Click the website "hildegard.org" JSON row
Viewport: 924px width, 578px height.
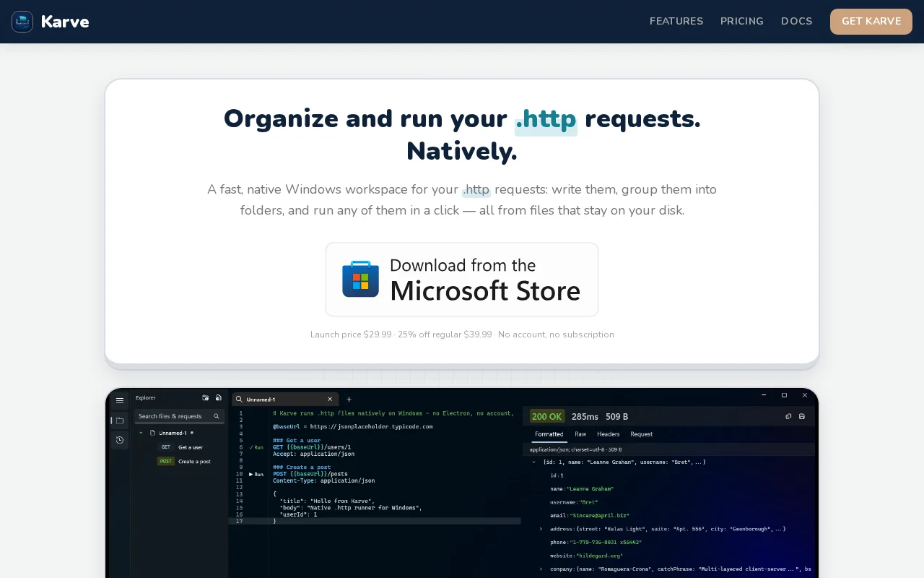[585, 556]
